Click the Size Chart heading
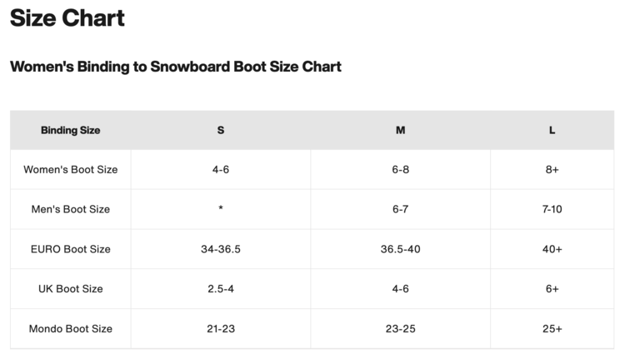625x364 pixels. click(x=67, y=18)
